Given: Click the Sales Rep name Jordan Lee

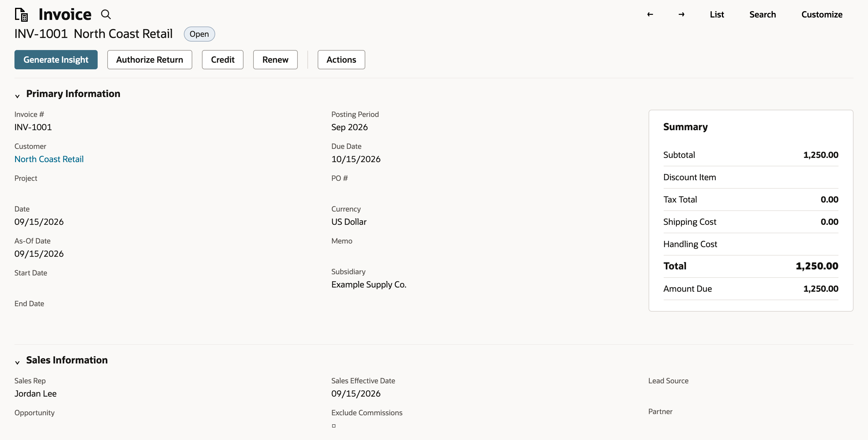Looking at the screenshot, I should pyautogui.click(x=35, y=394).
